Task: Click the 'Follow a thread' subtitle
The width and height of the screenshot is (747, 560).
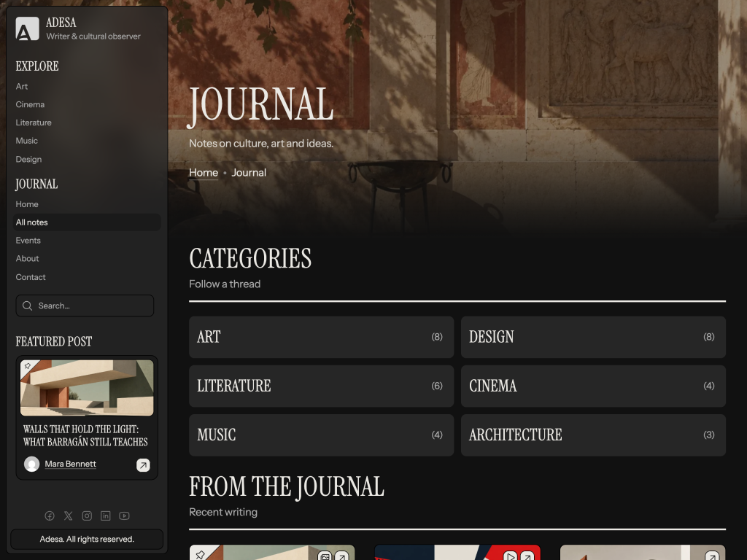Action: [x=225, y=284]
